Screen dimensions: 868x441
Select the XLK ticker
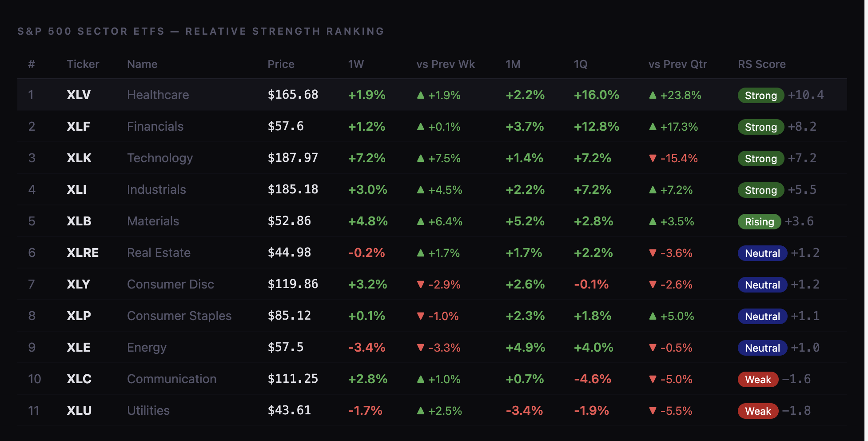pyautogui.click(x=79, y=158)
